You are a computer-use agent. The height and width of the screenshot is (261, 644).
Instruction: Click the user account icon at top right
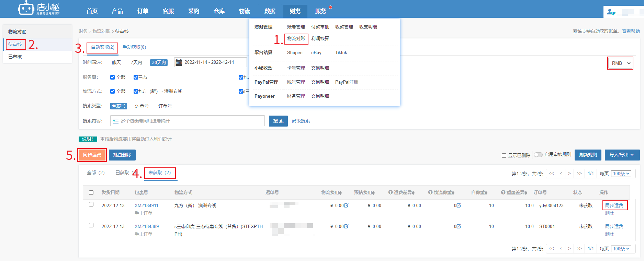[x=611, y=12]
